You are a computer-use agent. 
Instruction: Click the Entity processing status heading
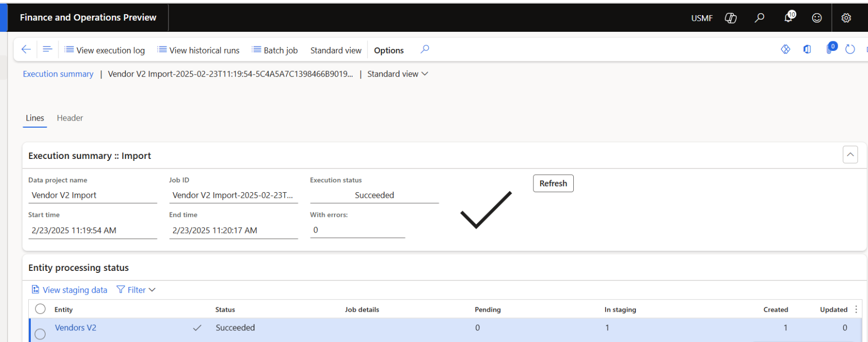pyautogui.click(x=79, y=267)
